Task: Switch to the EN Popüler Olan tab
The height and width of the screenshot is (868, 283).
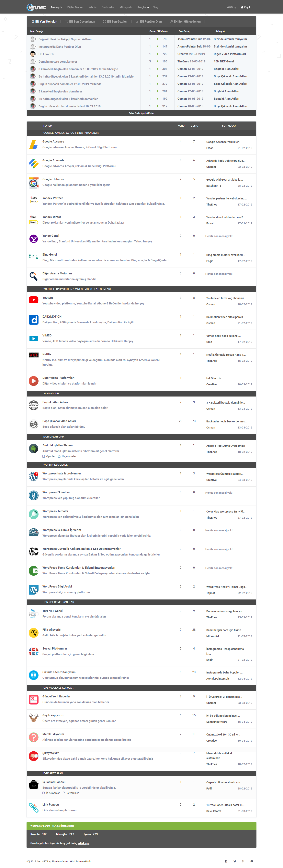Action: 149,22
